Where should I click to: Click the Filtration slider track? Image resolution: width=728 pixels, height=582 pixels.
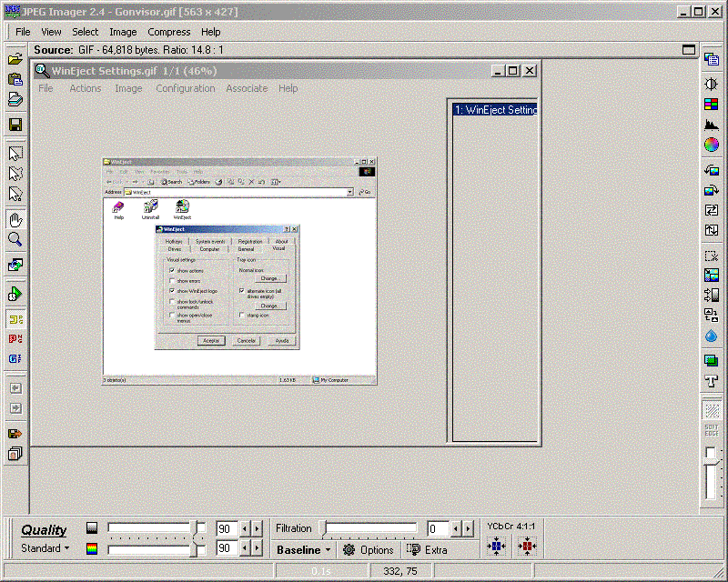click(369, 528)
